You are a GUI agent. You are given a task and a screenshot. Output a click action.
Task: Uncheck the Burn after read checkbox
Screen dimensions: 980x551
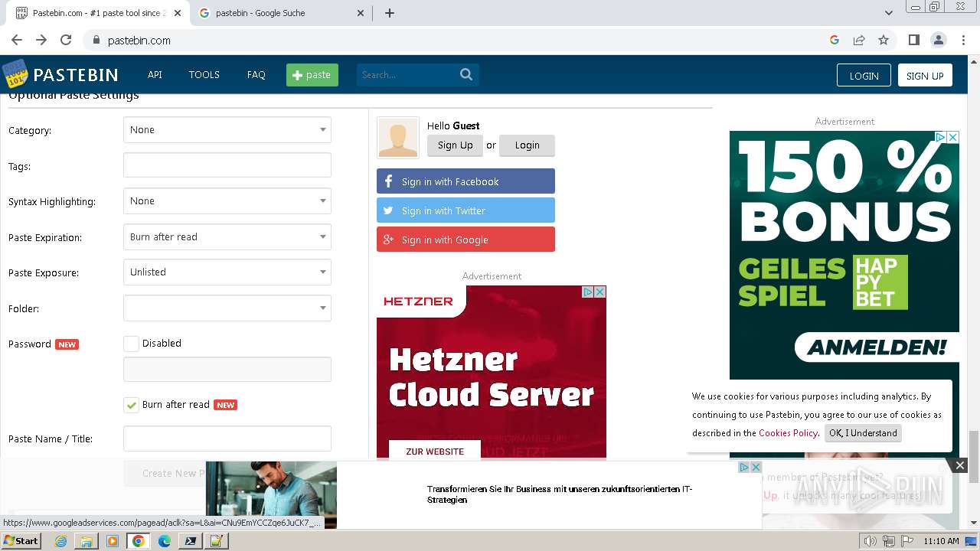pyautogui.click(x=131, y=405)
